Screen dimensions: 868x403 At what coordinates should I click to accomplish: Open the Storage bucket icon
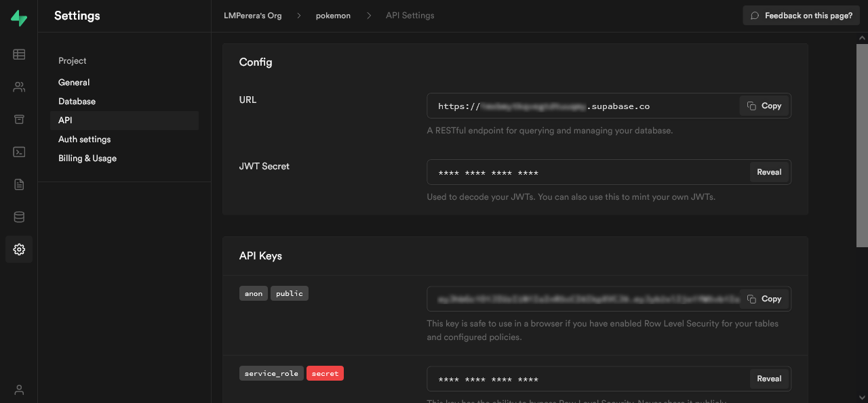click(19, 119)
